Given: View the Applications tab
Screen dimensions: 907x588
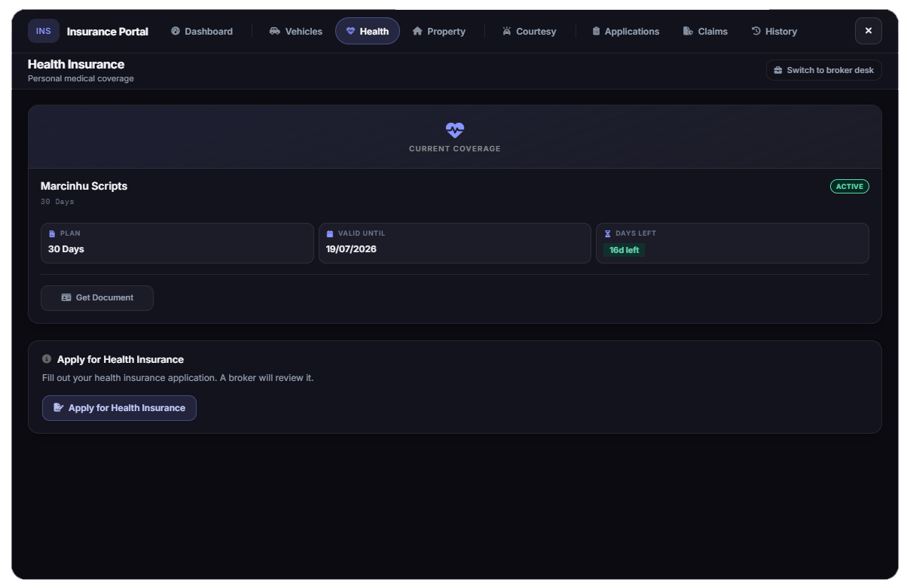Looking at the screenshot, I should [x=625, y=31].
